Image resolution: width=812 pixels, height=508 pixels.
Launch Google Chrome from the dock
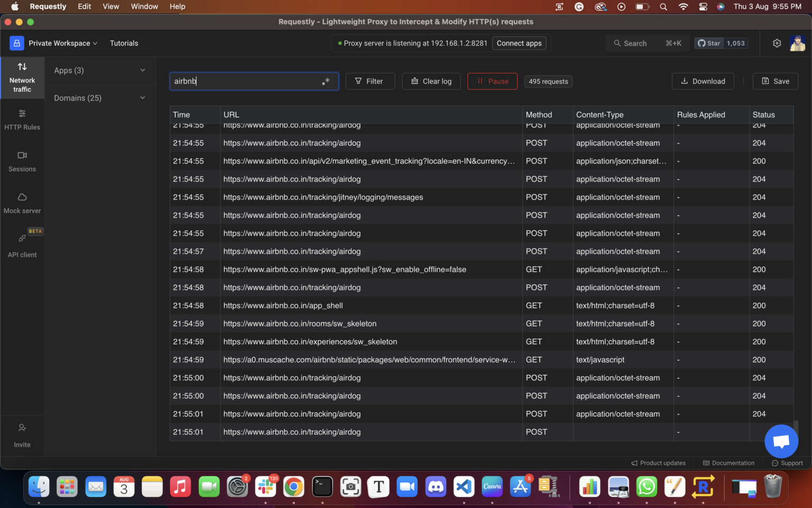(x=293, y=486)
